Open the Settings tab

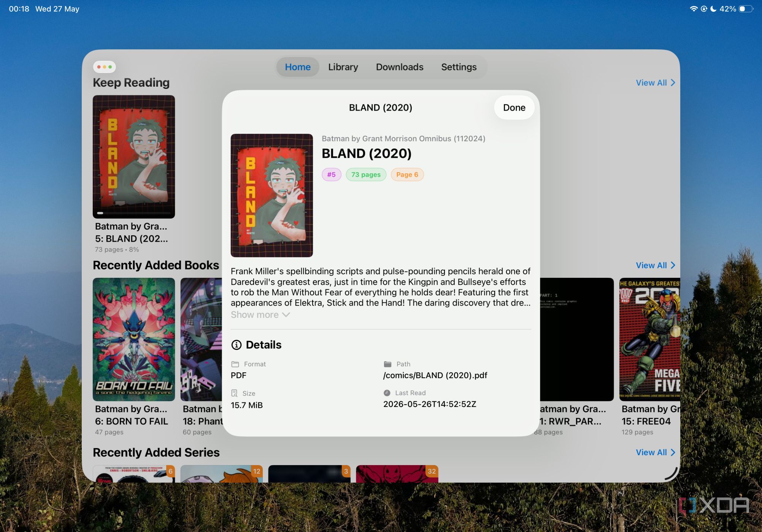[x=459, y=67]
